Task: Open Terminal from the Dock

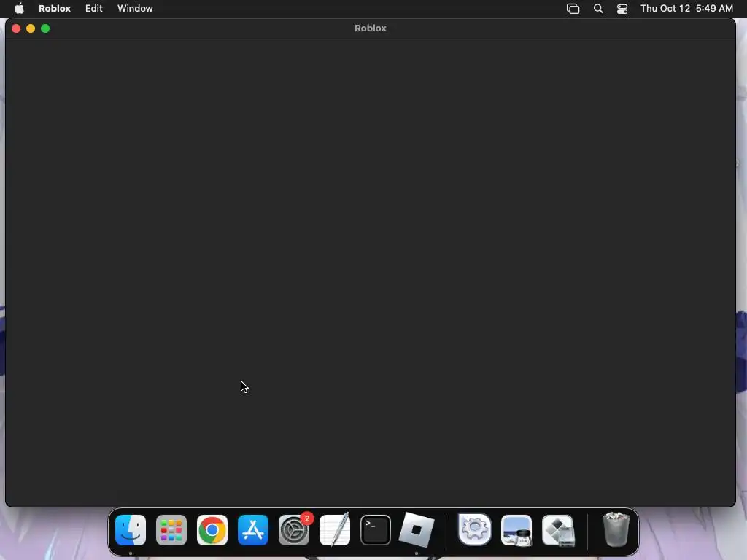Action: 376,530
